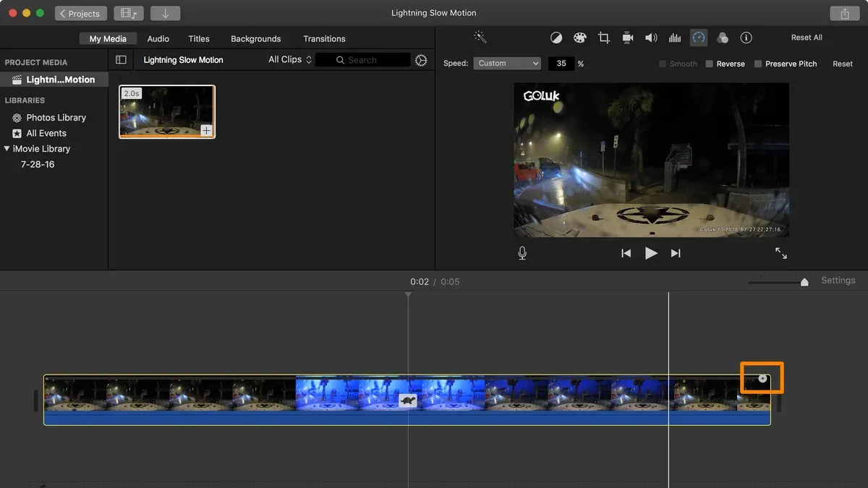The width and height of the screenshot is (868, 488).
Task: Open the color balance adjustment
Action: pyautogui.click(x=556, y=38)
